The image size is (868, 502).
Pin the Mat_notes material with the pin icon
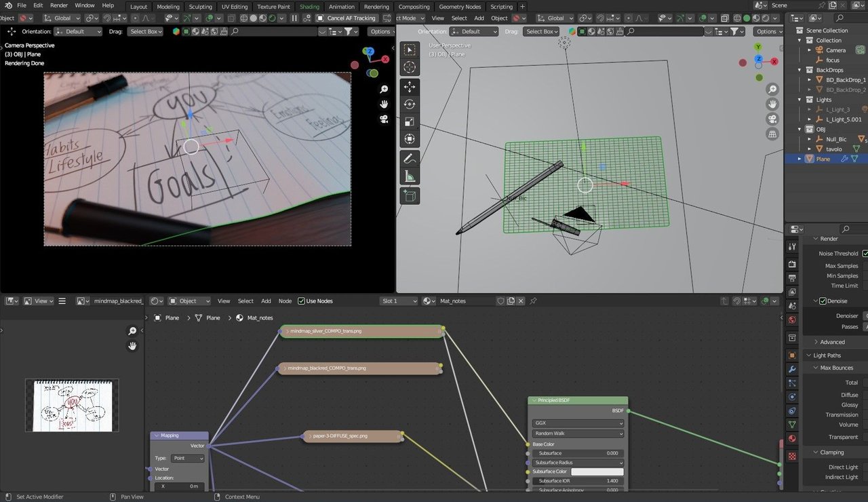[x=533, y=301]
